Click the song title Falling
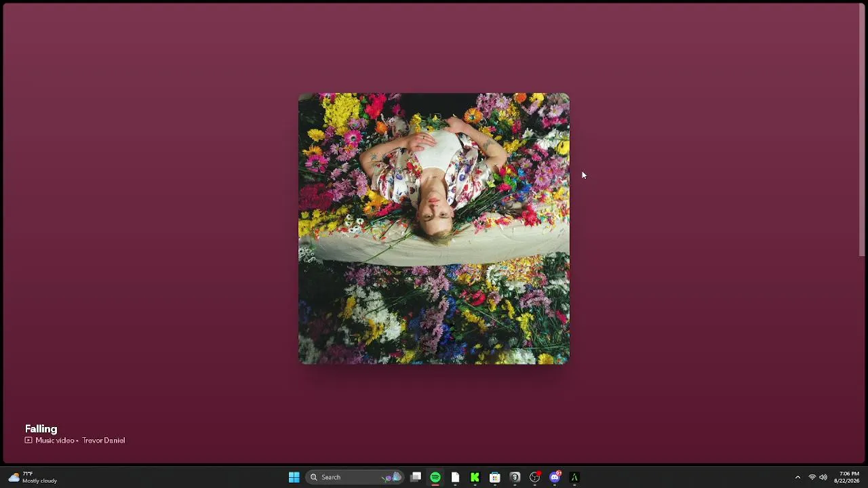 [x=41, y=428]
